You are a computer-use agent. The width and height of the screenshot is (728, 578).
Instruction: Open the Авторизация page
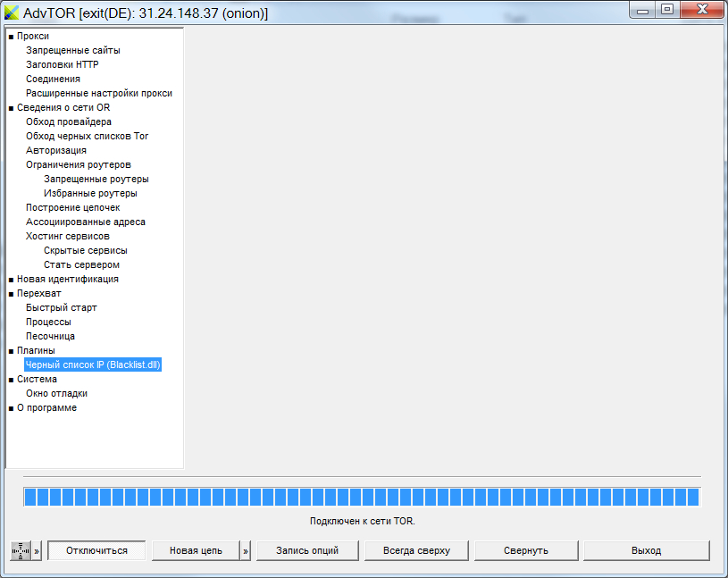(56, 150)
